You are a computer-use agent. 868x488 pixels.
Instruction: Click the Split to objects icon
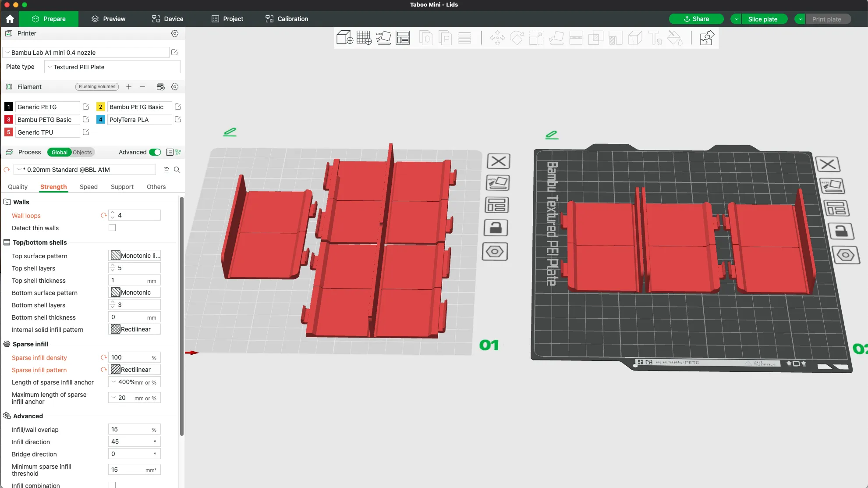coord(426,38)
